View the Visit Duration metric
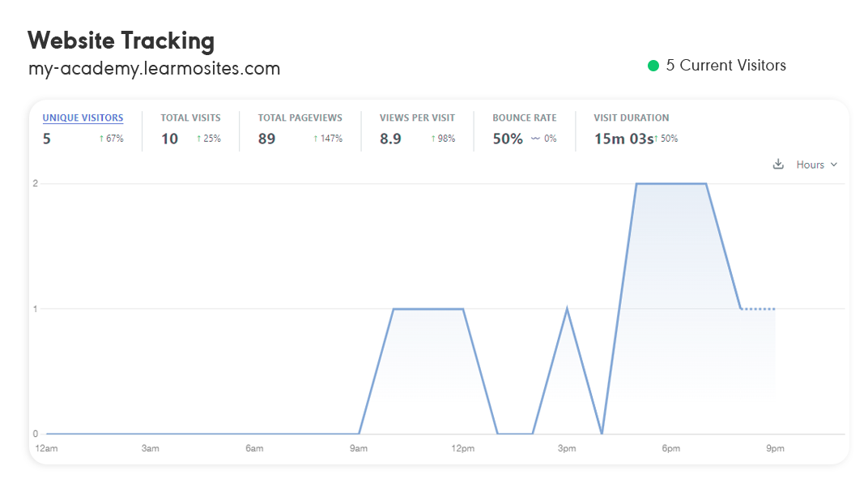This screenshot has width=868, height=496. pyautogui.click(x=631, y=118)
